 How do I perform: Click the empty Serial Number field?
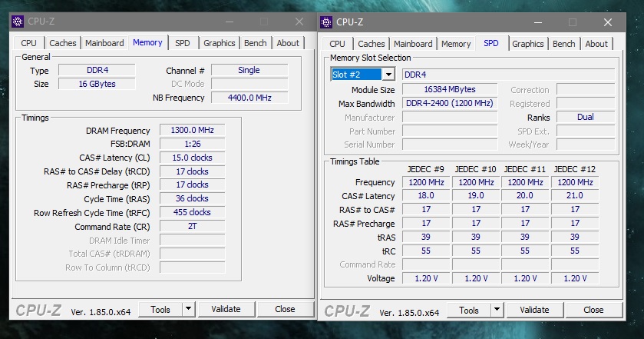[x=450, y=145]
